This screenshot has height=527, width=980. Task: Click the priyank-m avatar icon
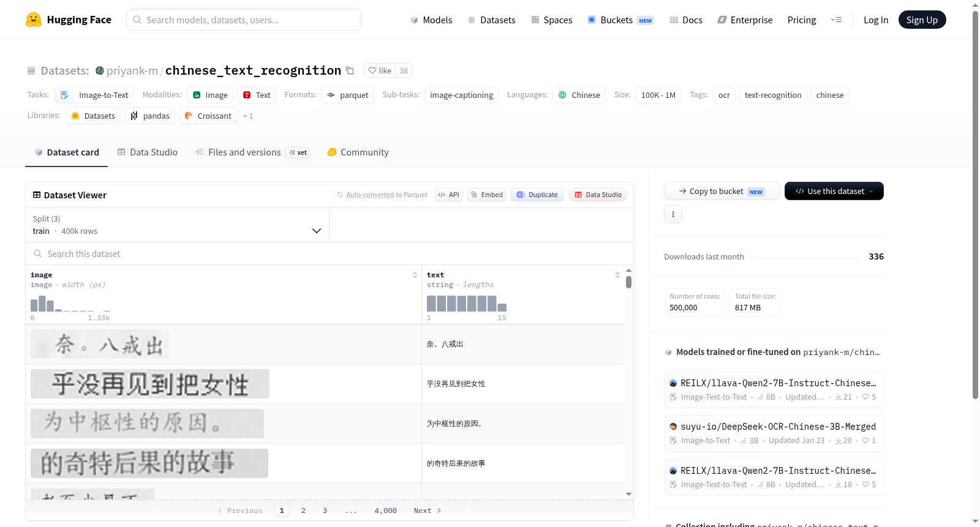click(100, 70)
